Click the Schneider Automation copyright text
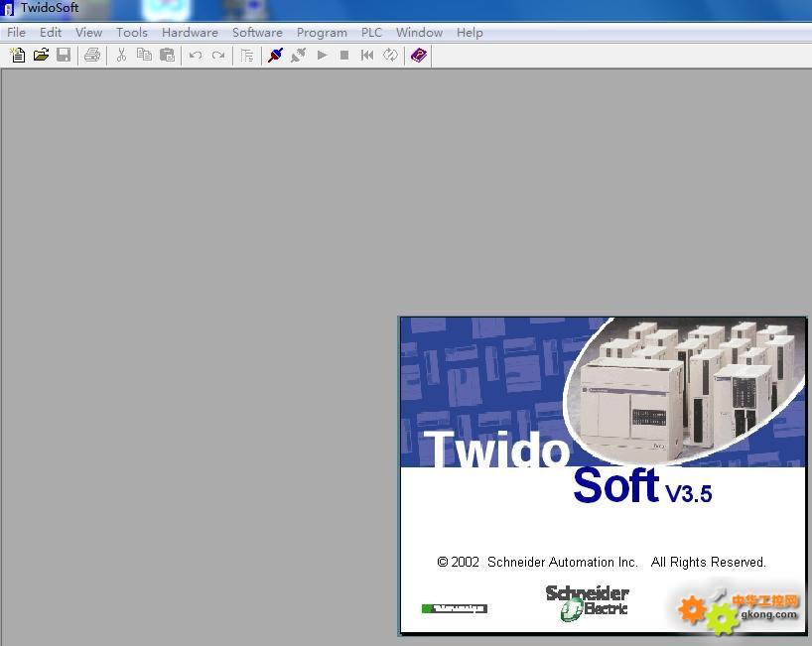The width and height of the screenshot is (812, 646). pyautogui.click(x=602, y=562)
